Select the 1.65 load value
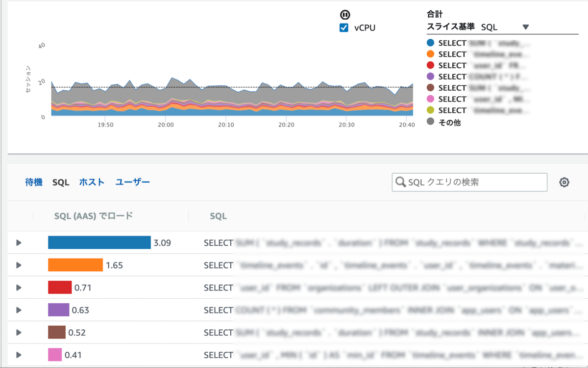The height and width of the screenshot is (368, 588). (x=114, y=265)
